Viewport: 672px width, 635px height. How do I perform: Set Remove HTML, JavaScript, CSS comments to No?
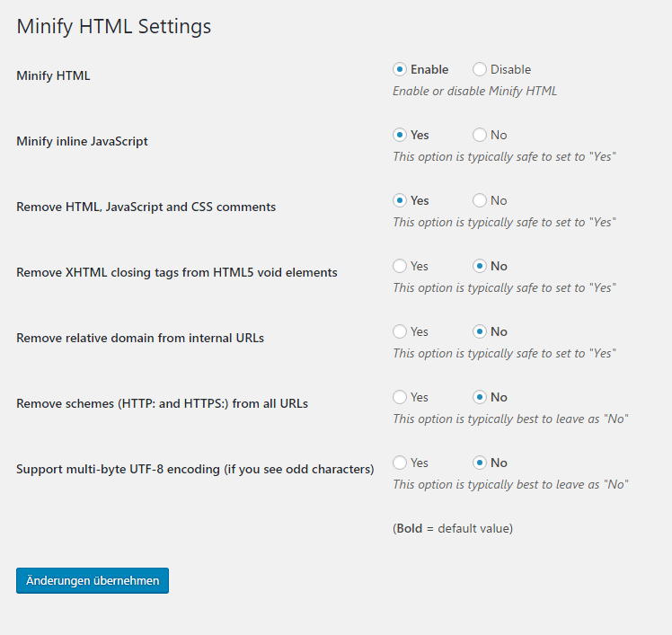coord(479,200)
